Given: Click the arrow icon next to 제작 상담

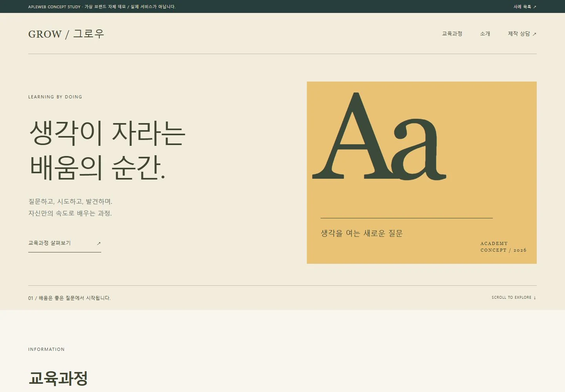Looking at the screenshot, I should click(534, 34).
